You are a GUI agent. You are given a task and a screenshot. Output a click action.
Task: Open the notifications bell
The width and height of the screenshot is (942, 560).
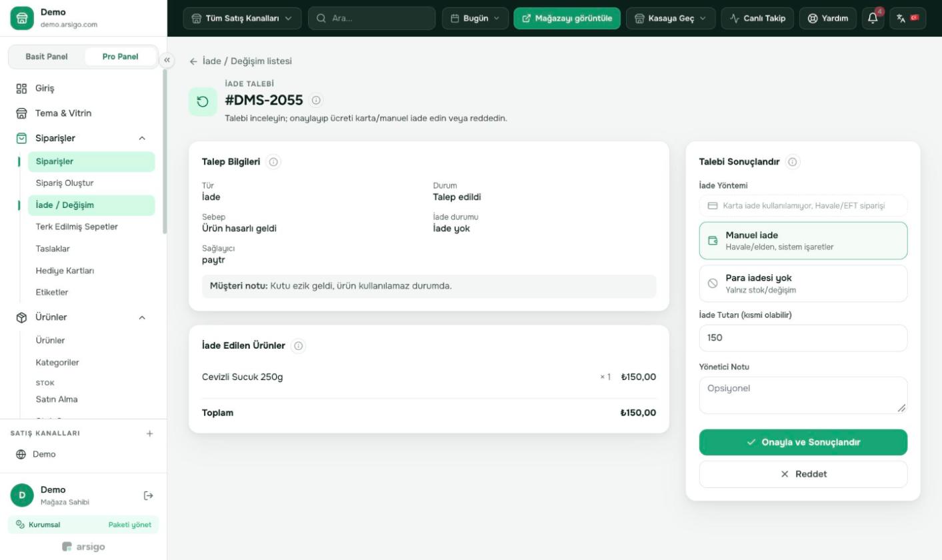[873, 18]
